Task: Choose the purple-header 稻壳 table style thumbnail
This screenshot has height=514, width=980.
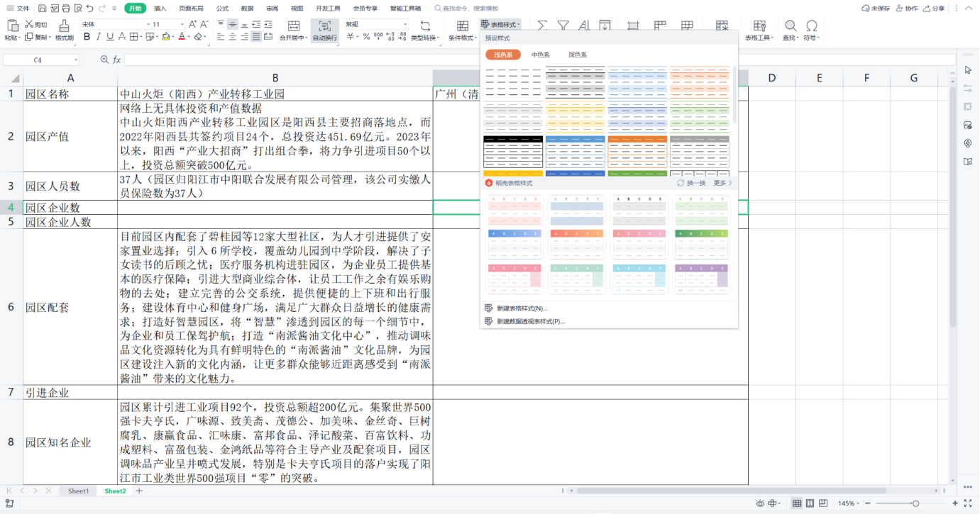Action: tap(701, 279)
